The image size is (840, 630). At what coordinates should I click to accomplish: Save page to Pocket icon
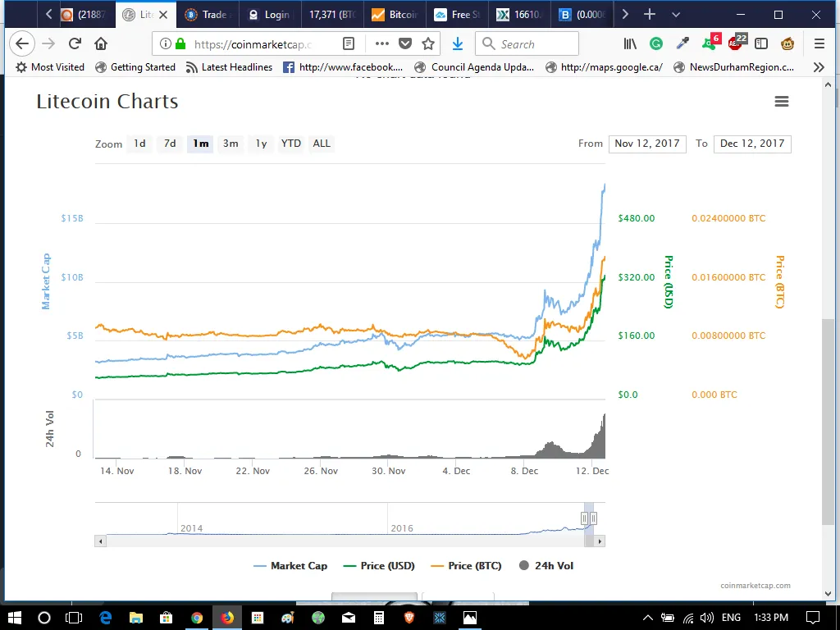pyautogui.click(x=405, y=44)
